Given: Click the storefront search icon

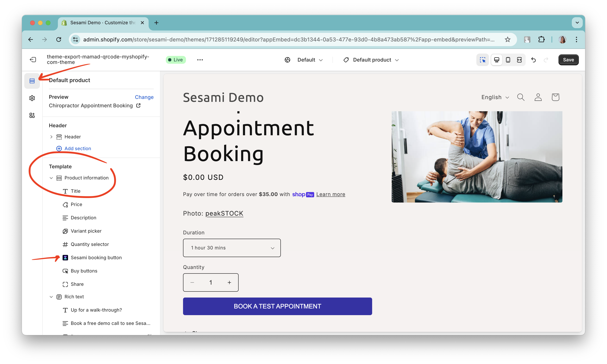Looking at the screenshot, I should tap(521, 97).
